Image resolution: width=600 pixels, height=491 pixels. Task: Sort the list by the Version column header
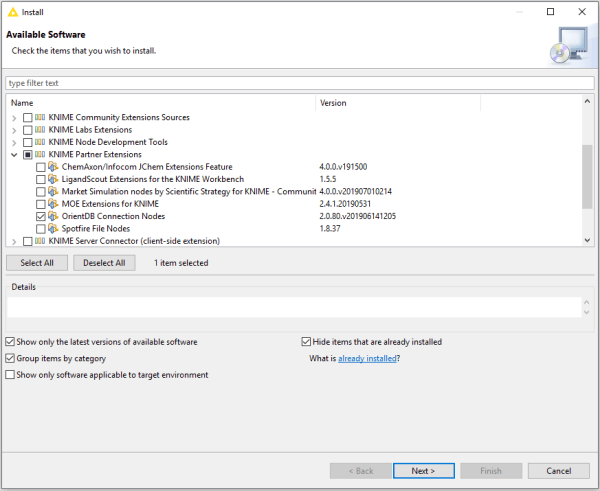pyautogui.click(x=398, y=103)
